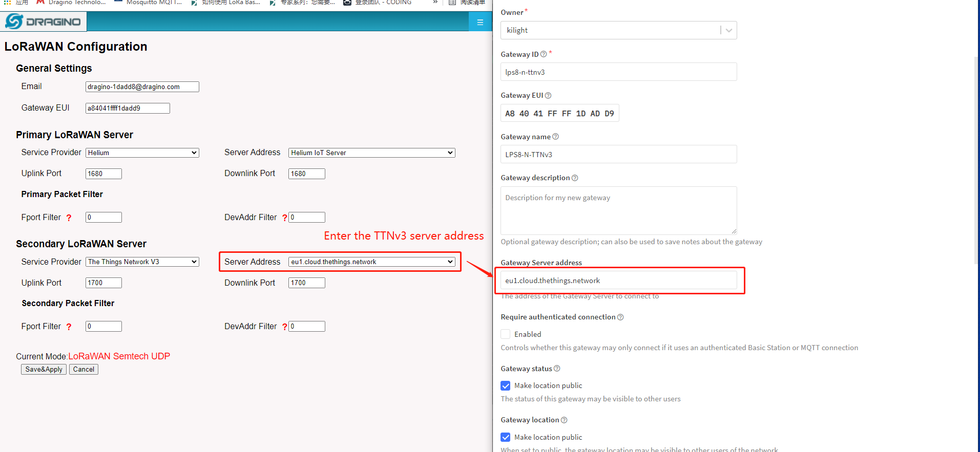Click secondary DevAddr Filter question mark
Viewport: 980px width, 452px height.
click(284, 327)
